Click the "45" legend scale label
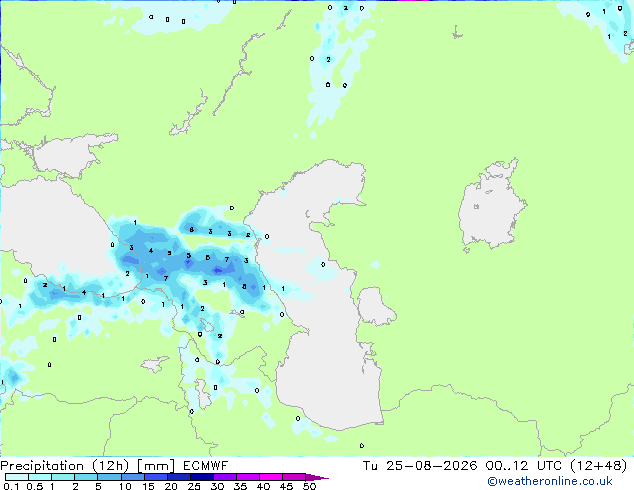Screen dimensions: 634x490 [x=286, y=486]
